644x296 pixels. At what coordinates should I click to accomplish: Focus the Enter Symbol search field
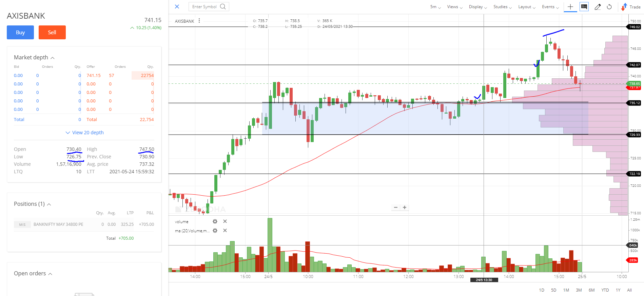click(209, 6)
